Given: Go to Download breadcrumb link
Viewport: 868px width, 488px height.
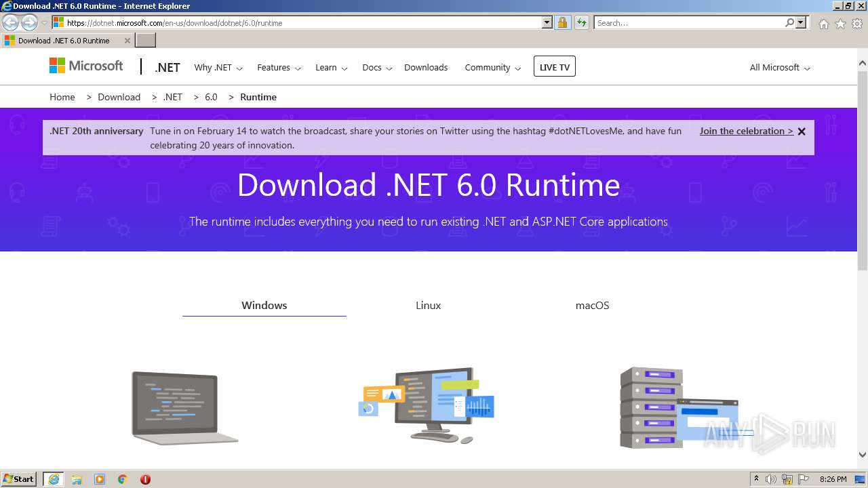Looking at the screenshot, I should pyautogui.click(x=119, y=97).
